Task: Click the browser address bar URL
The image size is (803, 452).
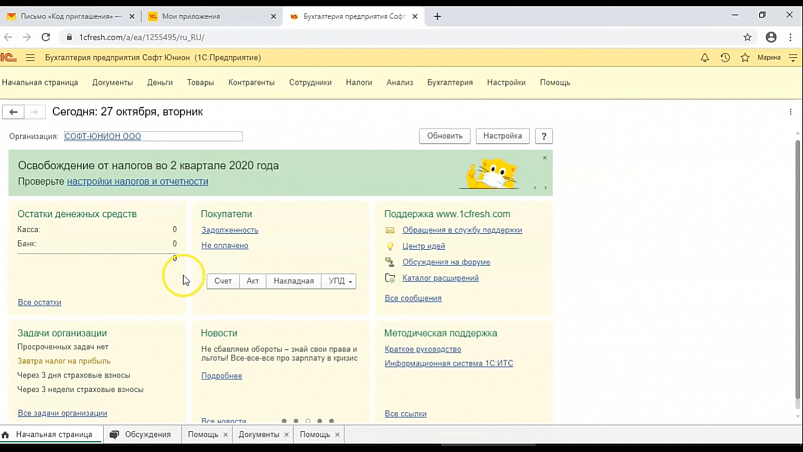Action: coord(142,37)
